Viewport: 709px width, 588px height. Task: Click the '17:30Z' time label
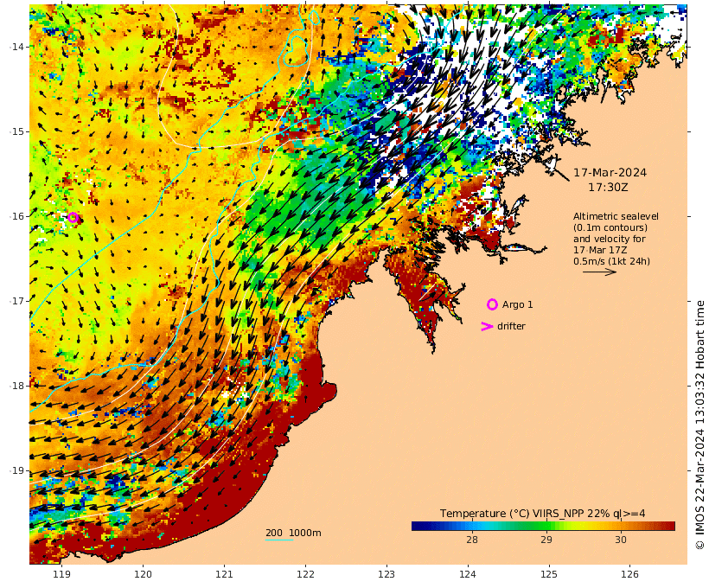click(x=608, y=187)
